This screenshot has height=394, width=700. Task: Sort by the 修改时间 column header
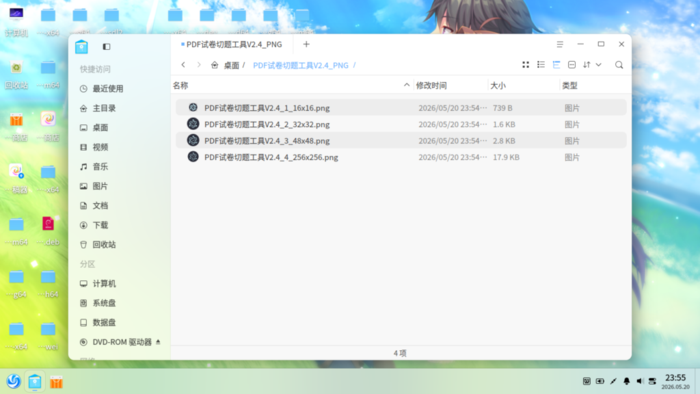(431, 85)
